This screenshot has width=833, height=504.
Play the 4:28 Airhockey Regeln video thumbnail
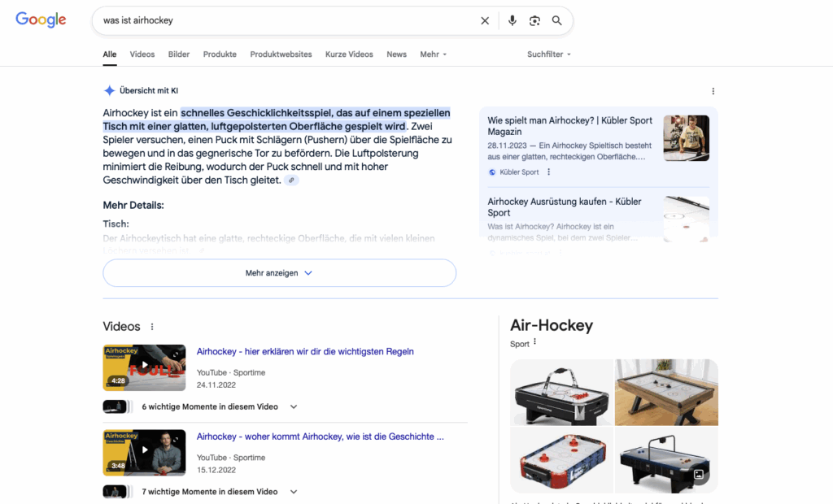144,367
